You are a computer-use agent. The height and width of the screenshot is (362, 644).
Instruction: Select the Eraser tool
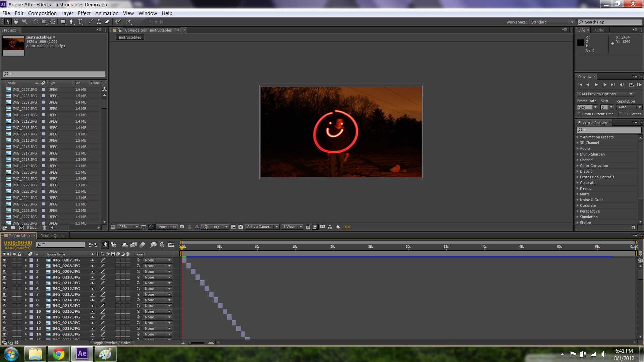[x=107, y=22]
